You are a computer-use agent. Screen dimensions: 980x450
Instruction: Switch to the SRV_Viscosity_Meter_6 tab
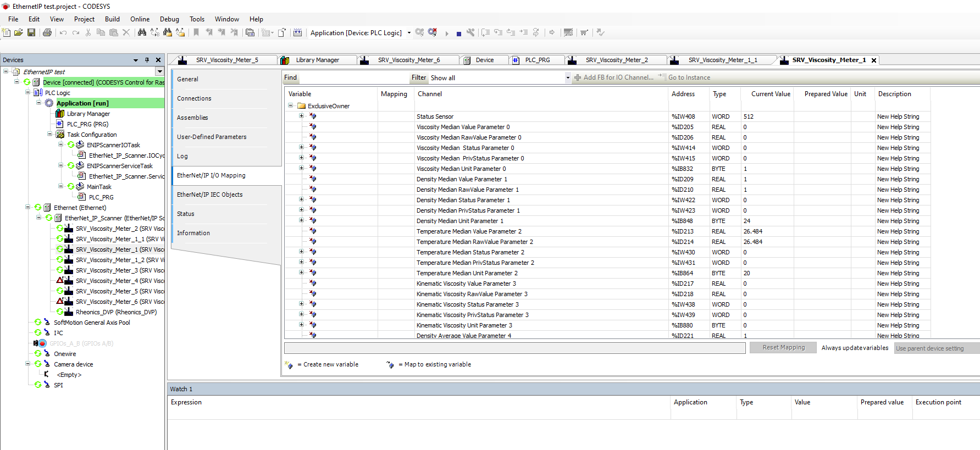(x=408, y=60)
